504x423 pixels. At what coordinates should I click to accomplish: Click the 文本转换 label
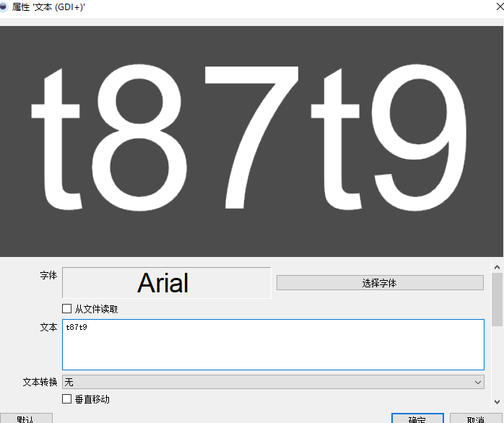pos(40,382)
